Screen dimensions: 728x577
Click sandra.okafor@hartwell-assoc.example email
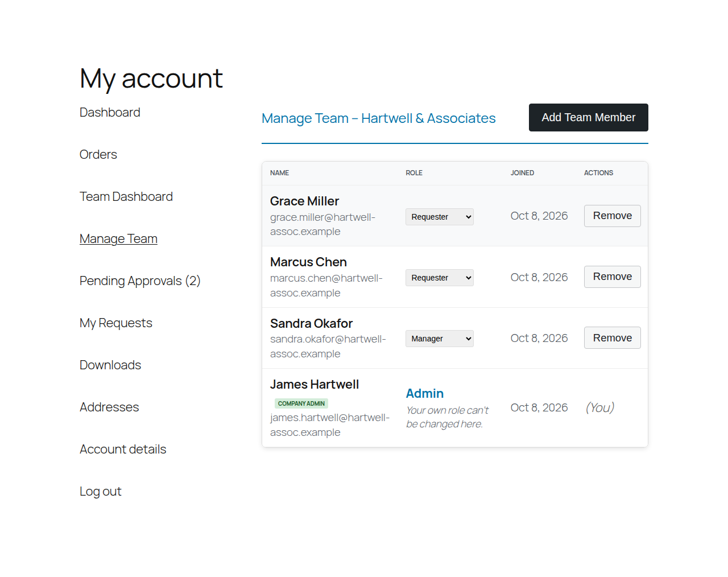pyautogui.click(x=328, y=347)
